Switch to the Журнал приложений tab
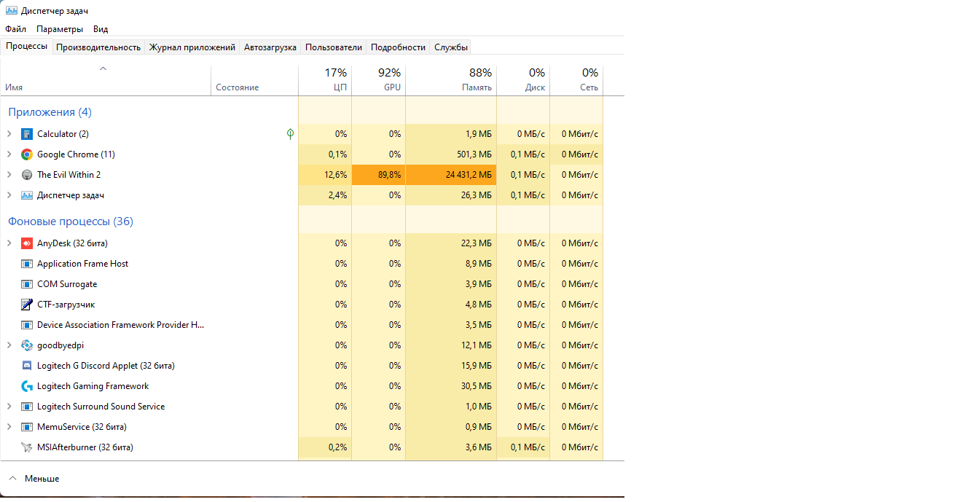Viewport: 980px width, 502px height. tap(192, 47)
